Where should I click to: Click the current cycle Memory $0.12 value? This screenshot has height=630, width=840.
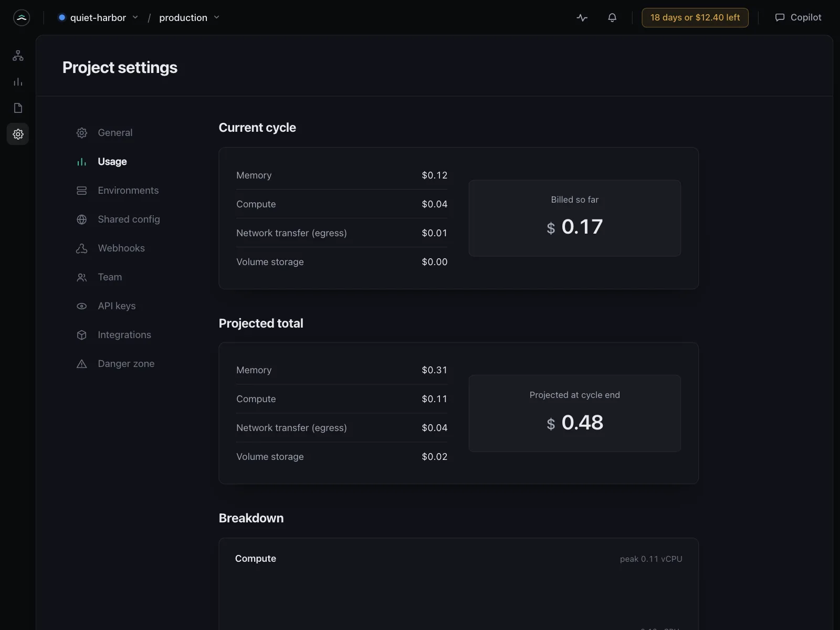435,175
